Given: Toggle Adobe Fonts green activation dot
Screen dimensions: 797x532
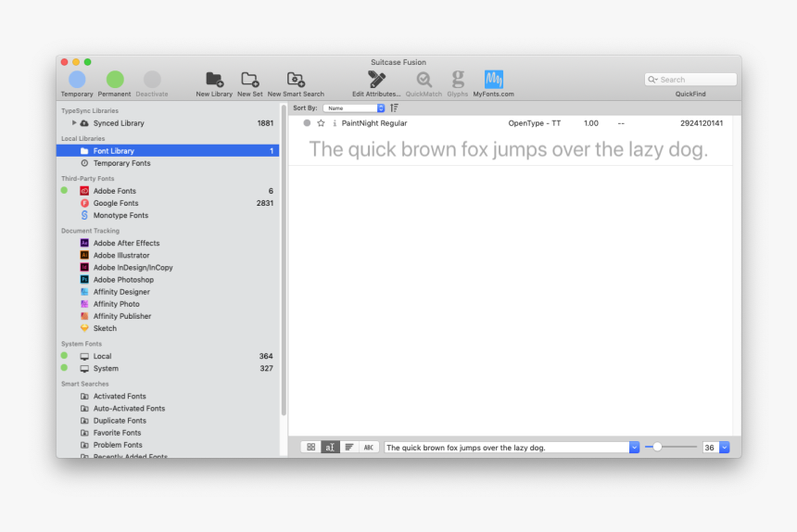Looking at the screenshot, I should click(64, 191).
